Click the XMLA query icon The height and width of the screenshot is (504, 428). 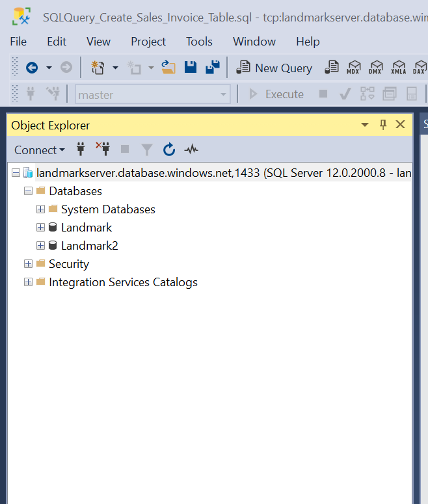[x=398, y=68]
